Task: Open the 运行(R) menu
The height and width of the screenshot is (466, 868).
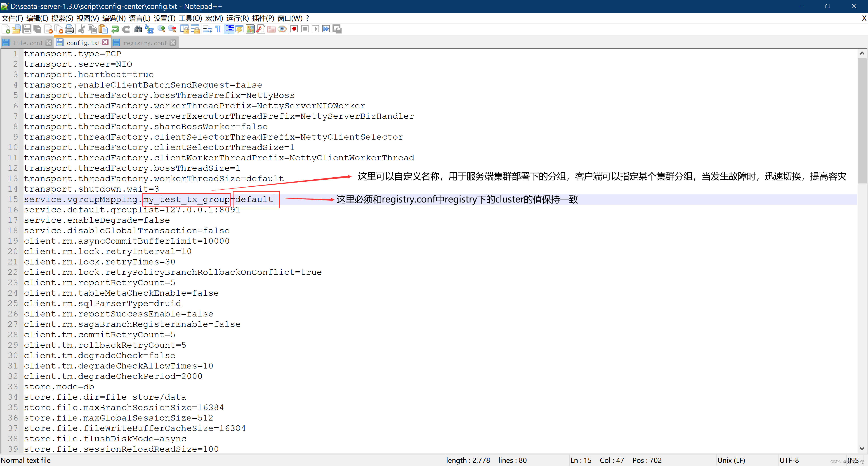Action: coord(238,18)
